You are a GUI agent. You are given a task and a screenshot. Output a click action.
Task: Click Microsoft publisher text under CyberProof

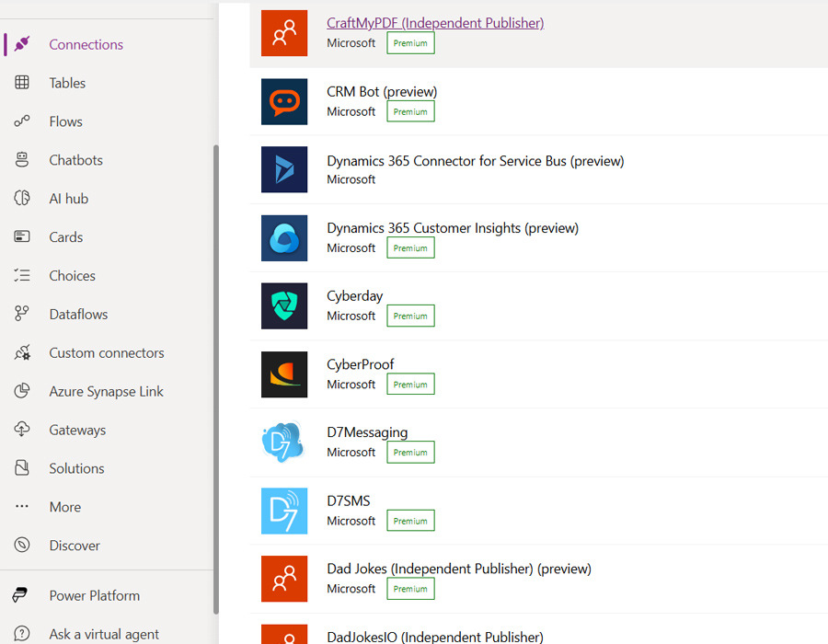[x=351, y=385]
